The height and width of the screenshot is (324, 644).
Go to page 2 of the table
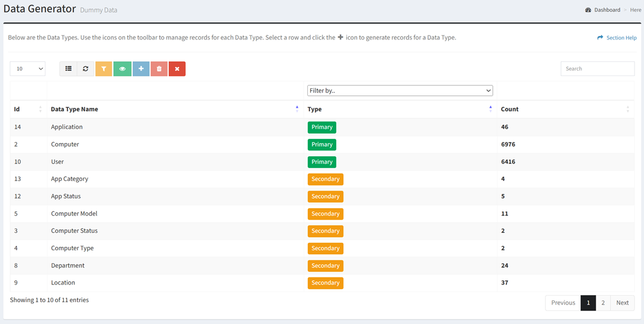[x=603, y=303]
